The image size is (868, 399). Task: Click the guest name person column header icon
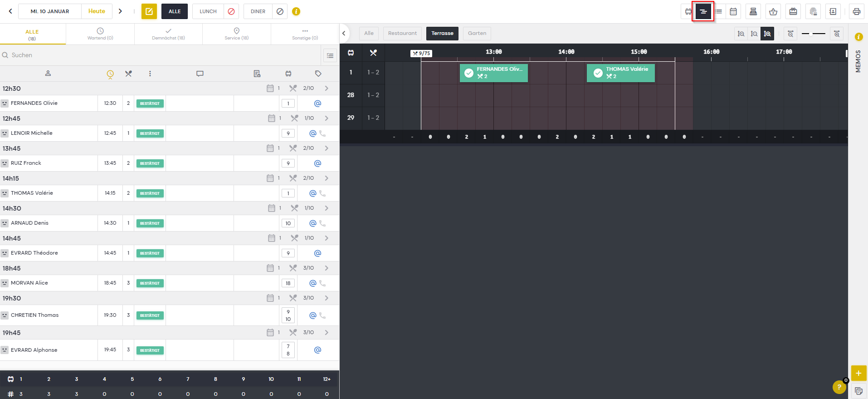[x=48, y=73]
